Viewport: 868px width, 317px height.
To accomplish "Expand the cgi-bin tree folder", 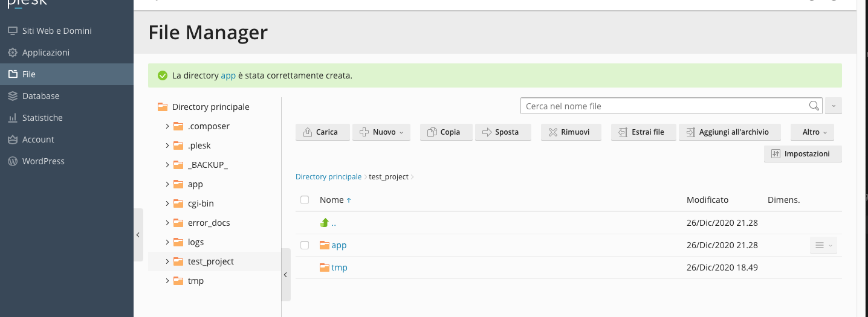I will point(167,203).
